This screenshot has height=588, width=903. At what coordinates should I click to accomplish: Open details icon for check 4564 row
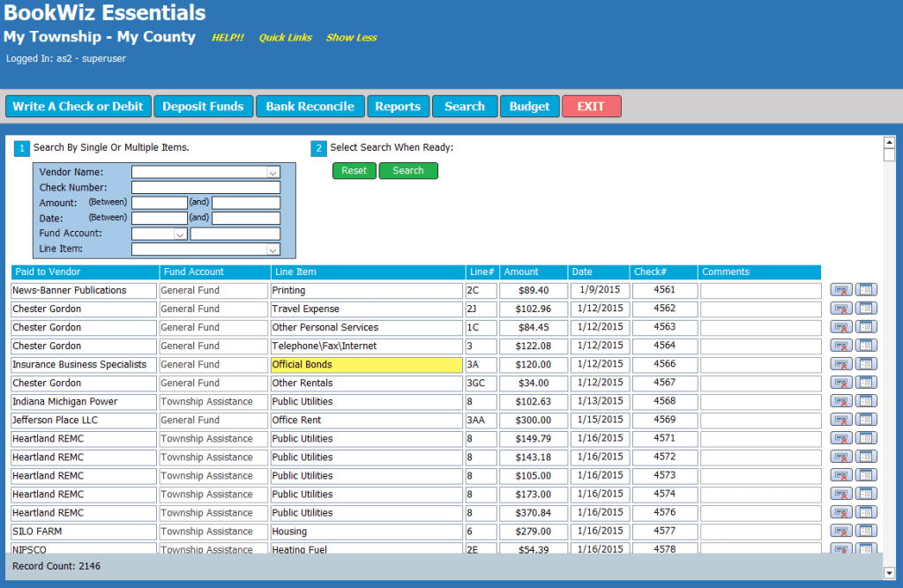coord(867,346)
